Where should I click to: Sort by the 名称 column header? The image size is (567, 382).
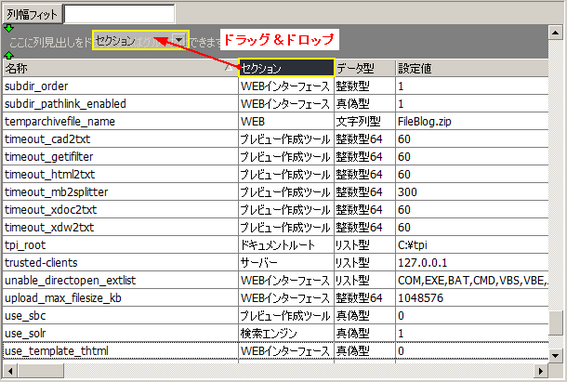(x=120, y=68)
